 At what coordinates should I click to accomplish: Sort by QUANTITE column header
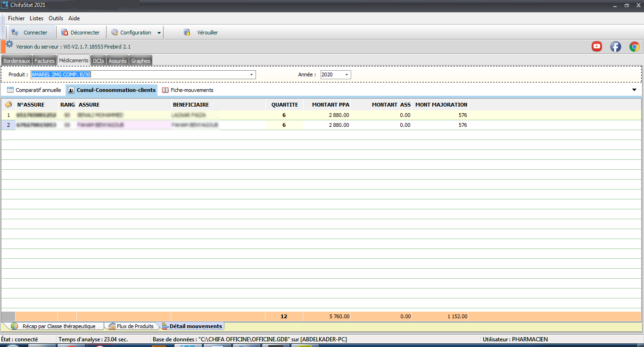point(284,105)
